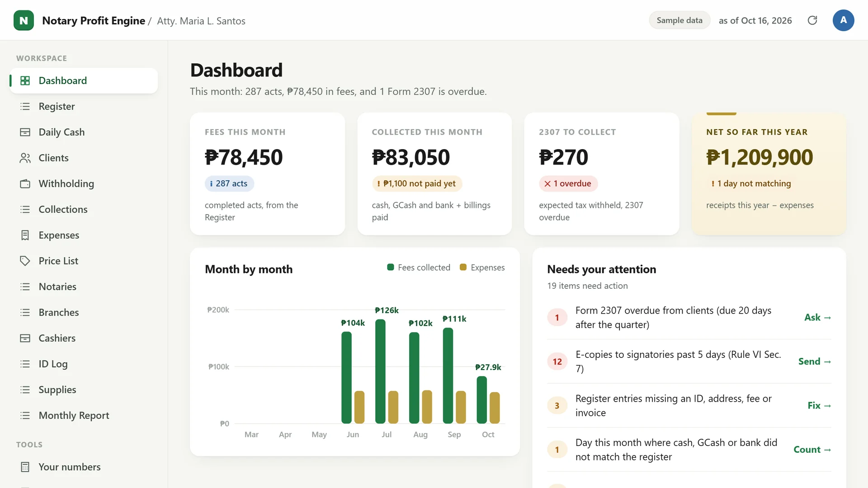
Task: Click the badge showing 12 pending E-copies
Action: point(557,361)
